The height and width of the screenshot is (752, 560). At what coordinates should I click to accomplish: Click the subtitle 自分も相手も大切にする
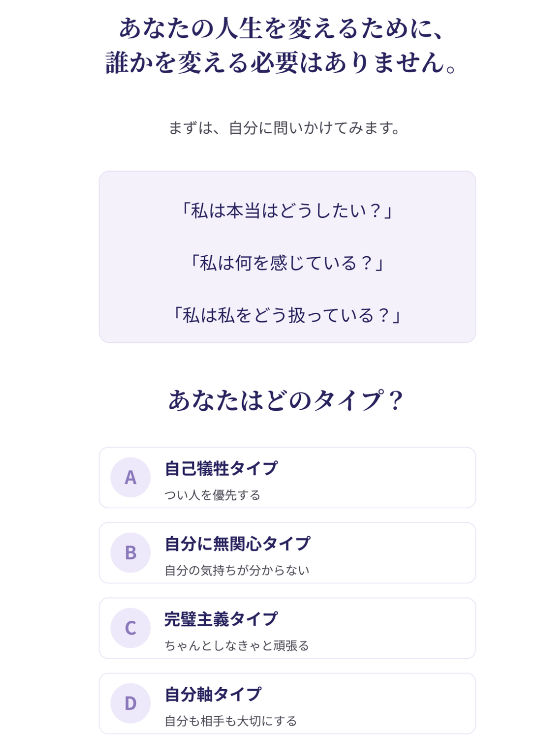click(x=231, y=720)
